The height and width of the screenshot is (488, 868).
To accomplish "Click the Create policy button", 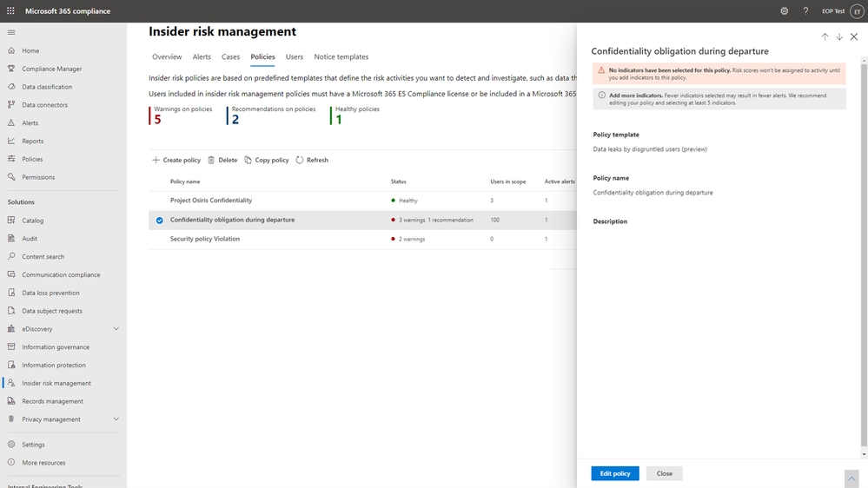I will click(x=176, y=160).
